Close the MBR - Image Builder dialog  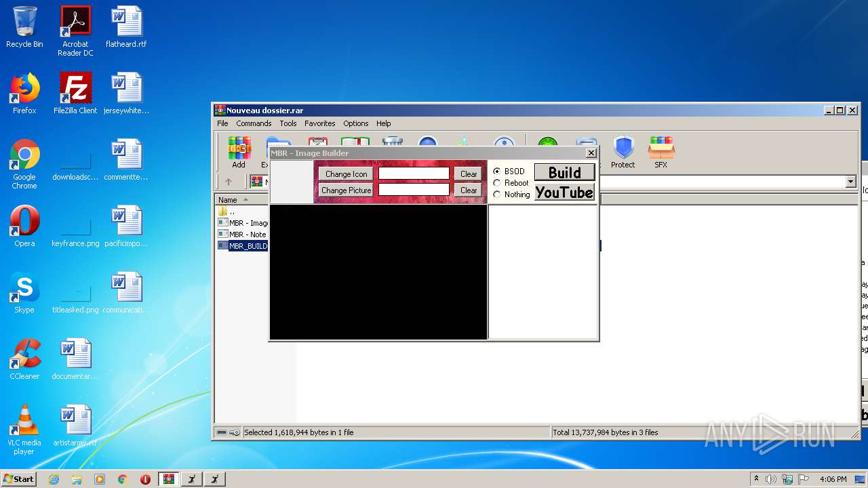591,153
